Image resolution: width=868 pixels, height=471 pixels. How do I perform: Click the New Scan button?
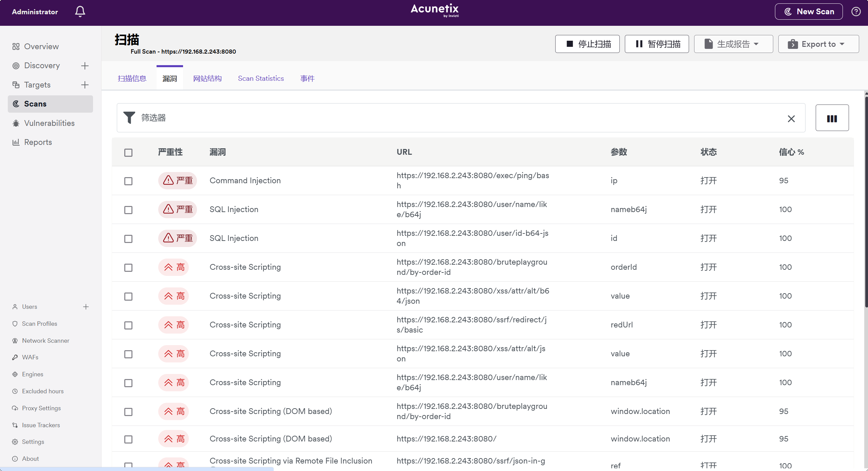(x=808, y=12)
